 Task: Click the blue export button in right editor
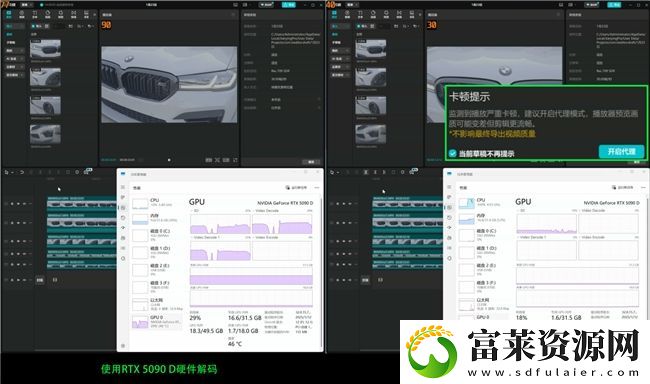(614, 5)
